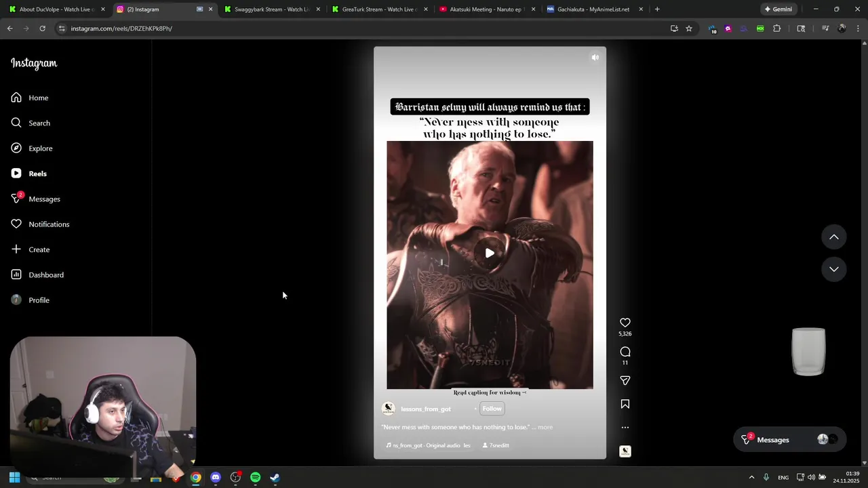The width and height of the screenshot is (868, 488).
Task: Open OBS from taskbar
Action: [235, 477]
